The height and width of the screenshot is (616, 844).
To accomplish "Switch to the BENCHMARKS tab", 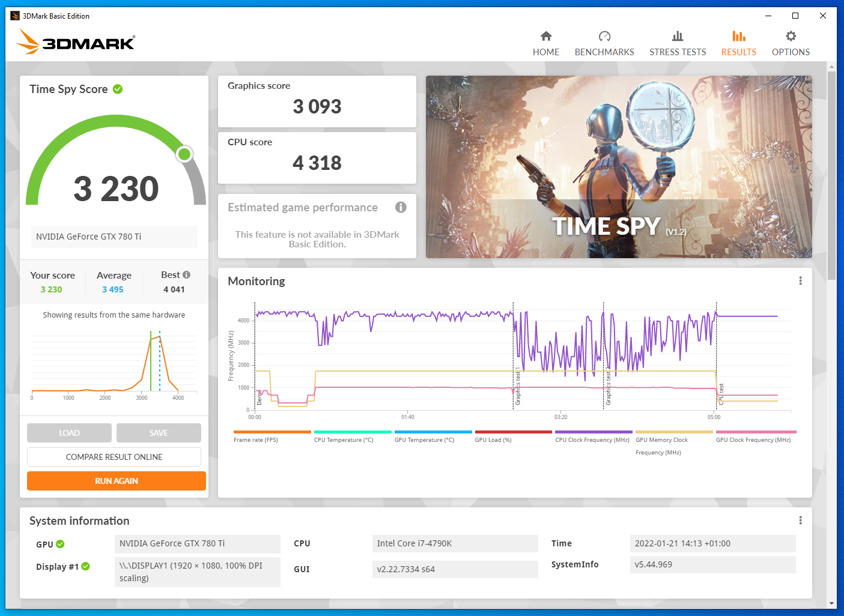I will 604,52.
